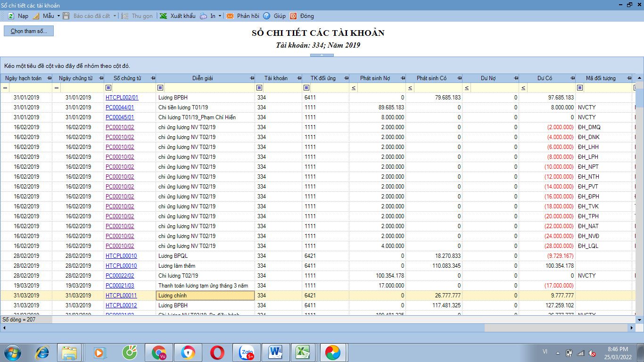Click the Dư Có value (28.000.000)
Screen dimensions: 644x362
tap(560, 246)
